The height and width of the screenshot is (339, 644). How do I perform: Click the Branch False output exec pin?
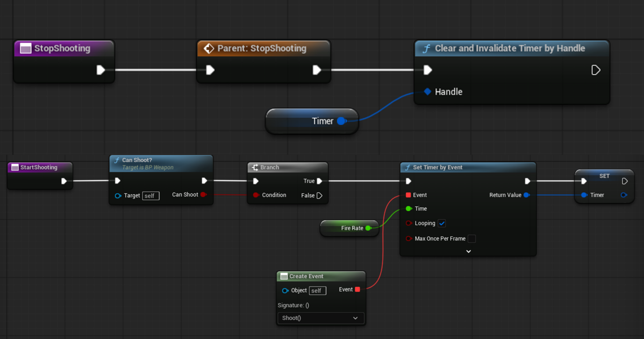(x=319, y=196)
